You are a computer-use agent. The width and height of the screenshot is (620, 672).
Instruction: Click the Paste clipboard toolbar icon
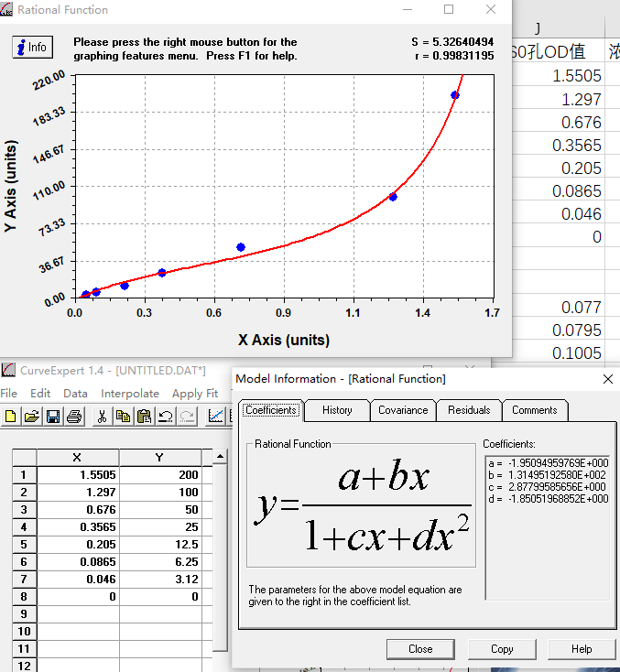tap(144, 417)
